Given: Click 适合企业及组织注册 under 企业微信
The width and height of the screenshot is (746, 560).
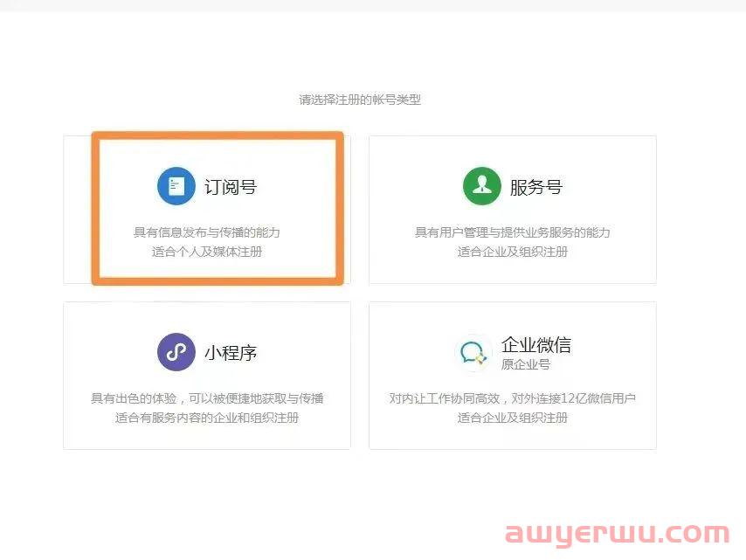Looking at the screenshot, I should (x=513, y=418).
